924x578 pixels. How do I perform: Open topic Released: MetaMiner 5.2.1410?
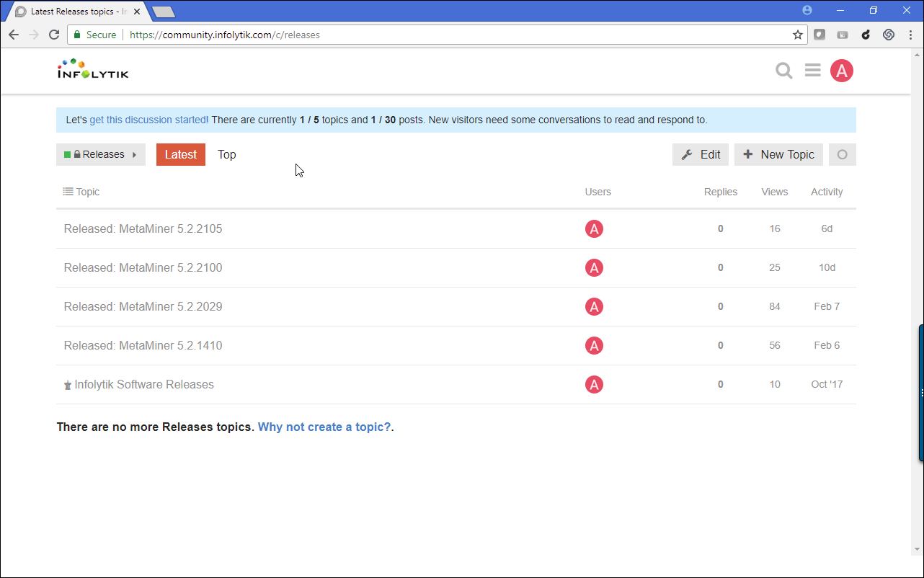coord(143,346)
